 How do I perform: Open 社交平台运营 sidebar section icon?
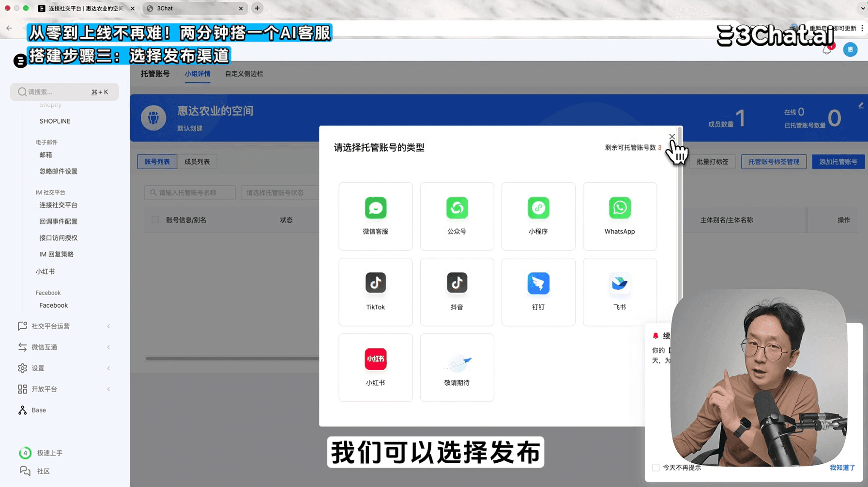22,326
